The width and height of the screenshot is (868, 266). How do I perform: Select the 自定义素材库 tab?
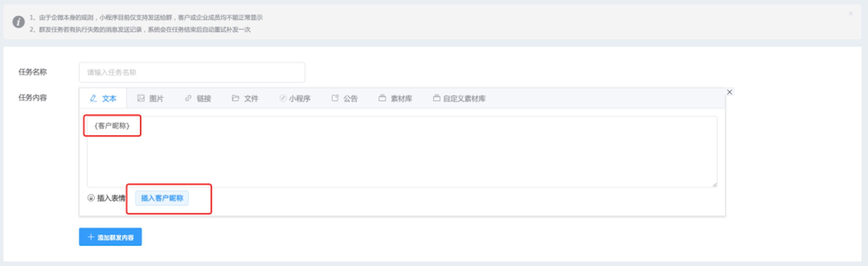464,99
